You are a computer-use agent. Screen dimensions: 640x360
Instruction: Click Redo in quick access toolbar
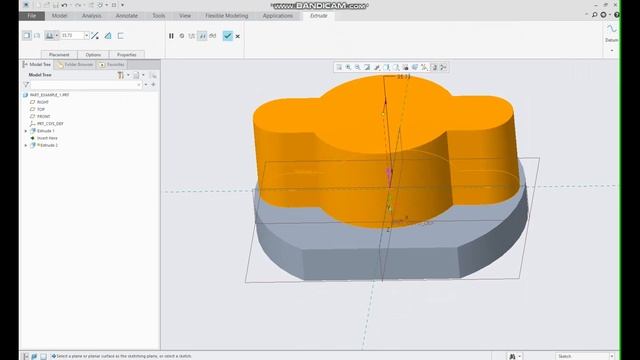78,5
